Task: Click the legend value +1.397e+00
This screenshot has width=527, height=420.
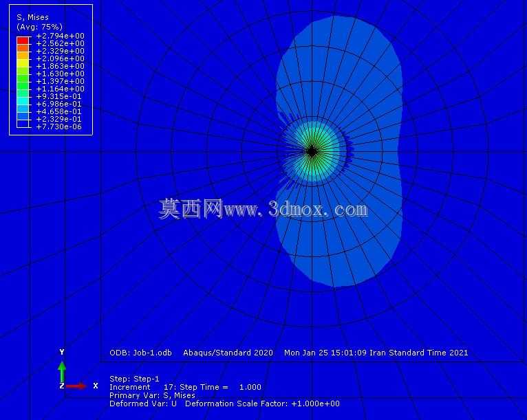Action: [x=60, y=81]
